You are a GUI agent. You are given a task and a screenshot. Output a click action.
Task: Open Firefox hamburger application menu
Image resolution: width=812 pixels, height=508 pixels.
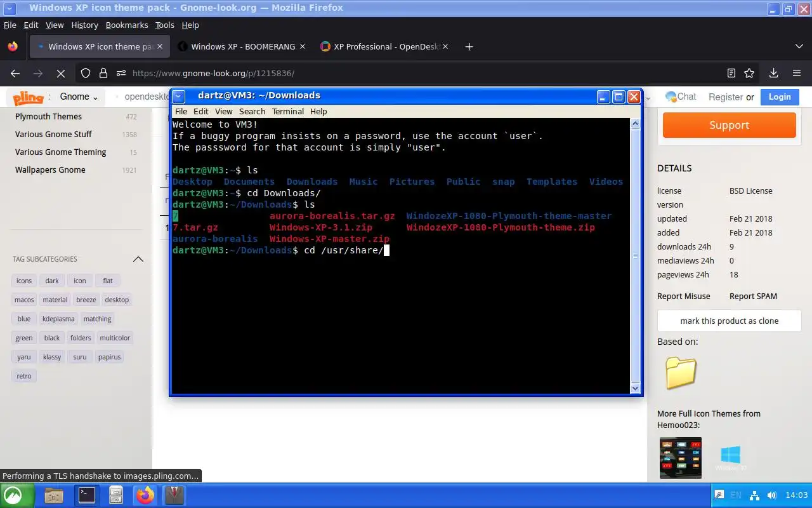[797, 73]
